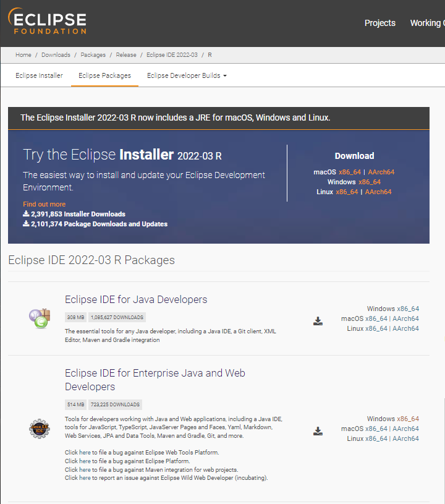Select the Eclipse Packages tab

[x=104, y=75]
